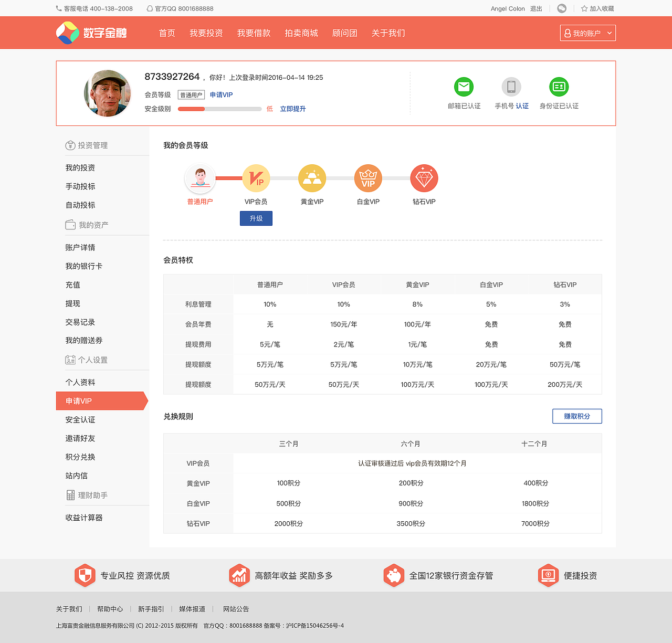672x643 pixels.
Task: Click the 认证 link beside 手机号
Action: pos(522,106)
